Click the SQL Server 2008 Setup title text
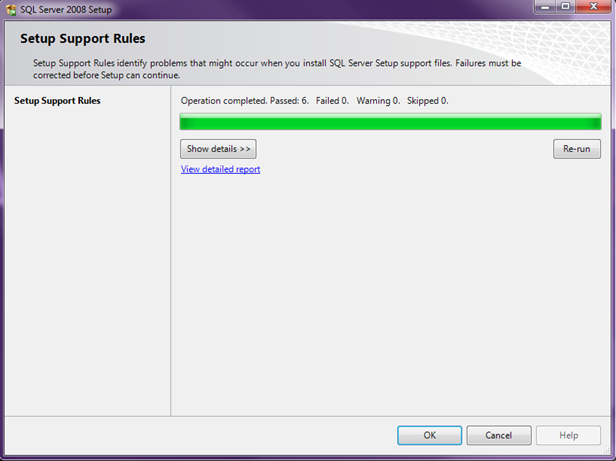Viewport: 616px width, 461px height. tap(66, 9)
